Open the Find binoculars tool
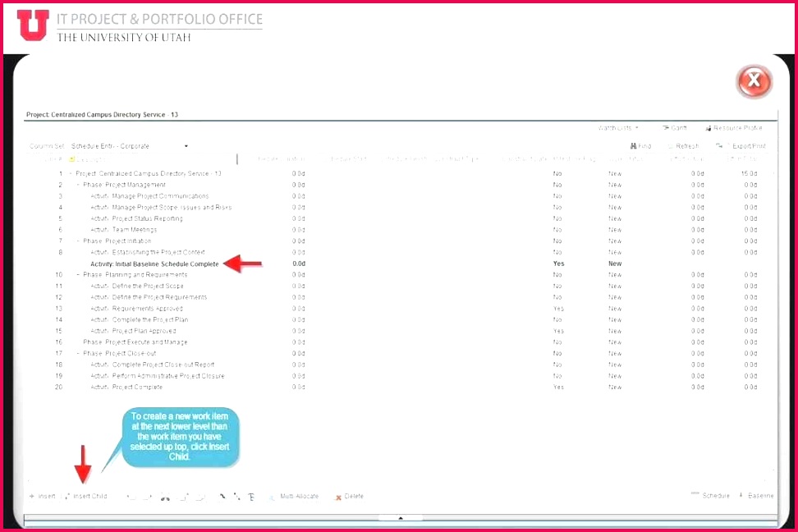The height and width of the screenshot is (532, 798). point(640,146)
